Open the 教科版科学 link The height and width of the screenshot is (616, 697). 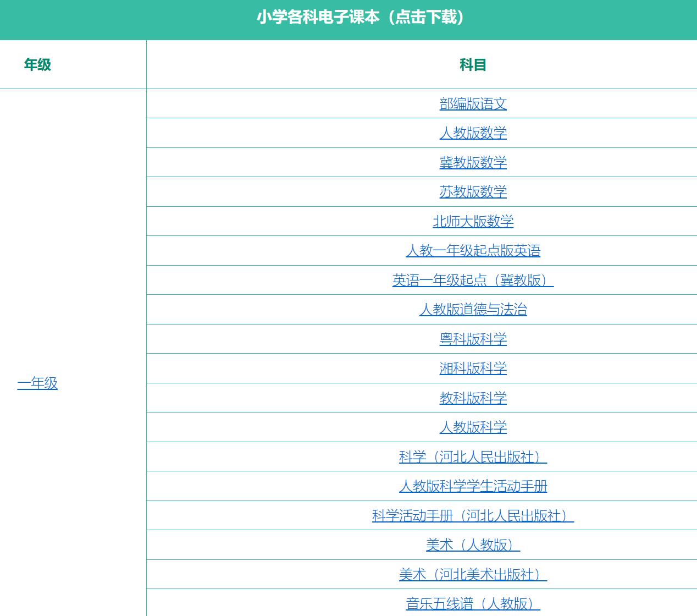point(473,398)
